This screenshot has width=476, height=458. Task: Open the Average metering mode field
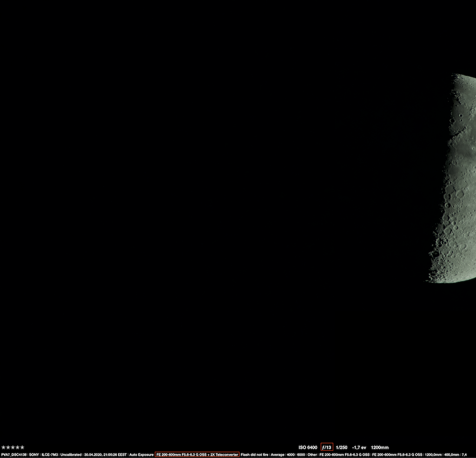point(277,455)
